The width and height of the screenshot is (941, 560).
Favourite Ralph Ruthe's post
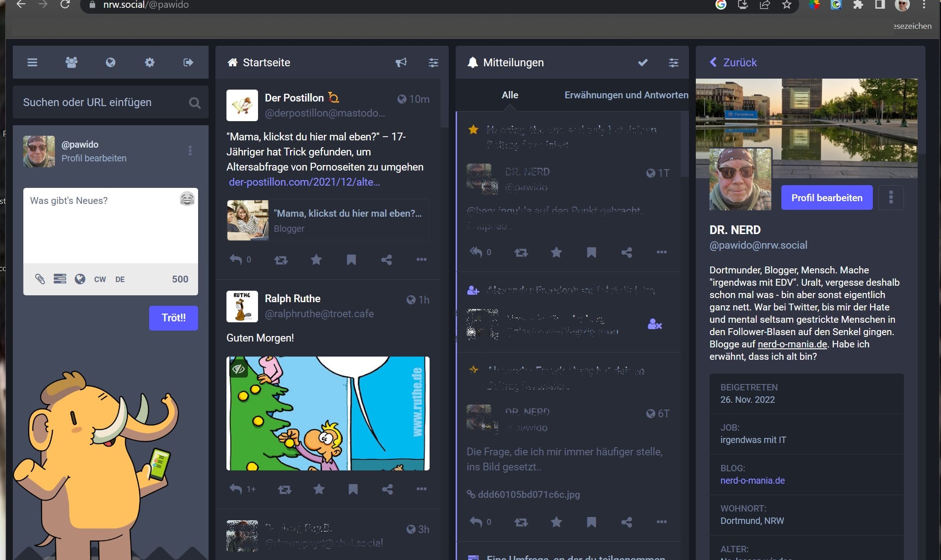pyautogui.click(x=319, y=489)
